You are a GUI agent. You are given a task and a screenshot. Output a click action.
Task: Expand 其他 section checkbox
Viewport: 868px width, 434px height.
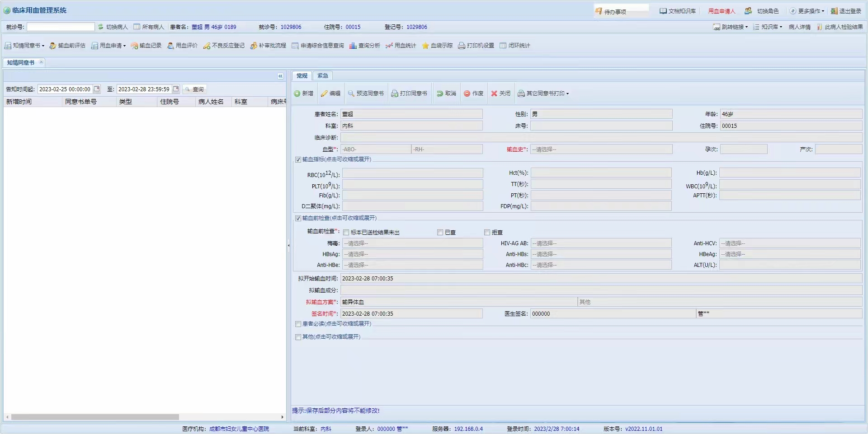point(298,337)
